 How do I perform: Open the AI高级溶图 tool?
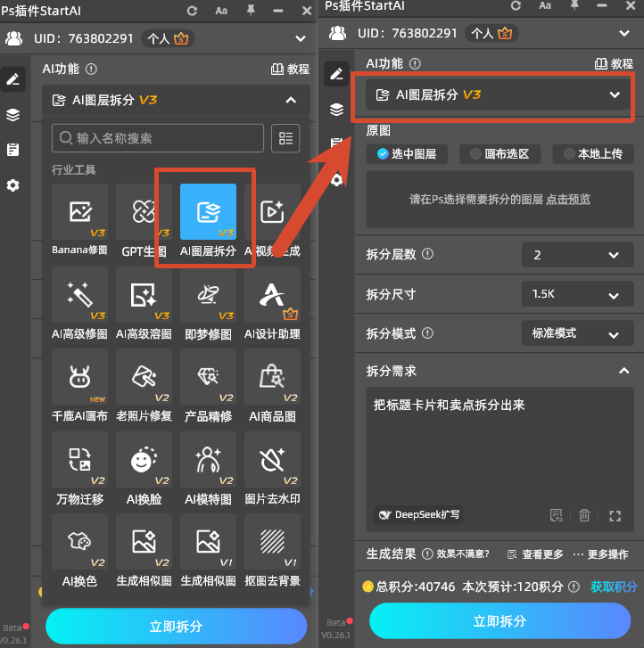pyautogui.click(x=144, y=303)
